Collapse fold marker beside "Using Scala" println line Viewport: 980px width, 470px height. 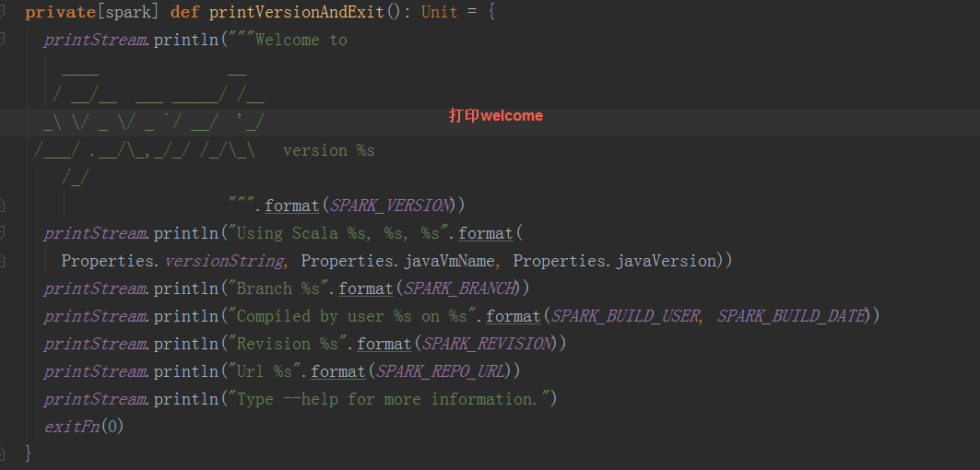click(x=2, y=233)
